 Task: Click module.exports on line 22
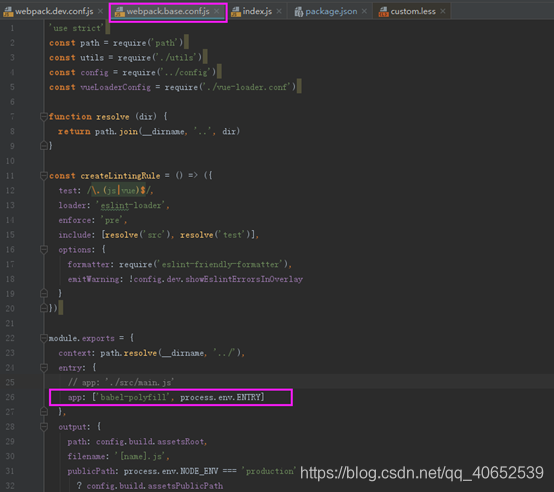coord(81,338)
